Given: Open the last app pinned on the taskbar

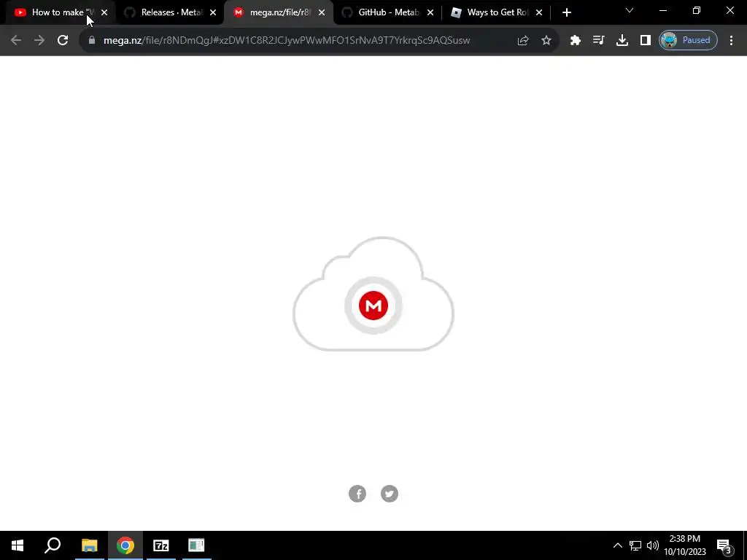Looking at the screenshot, I should pyautogui.click(x=196, y=545).
